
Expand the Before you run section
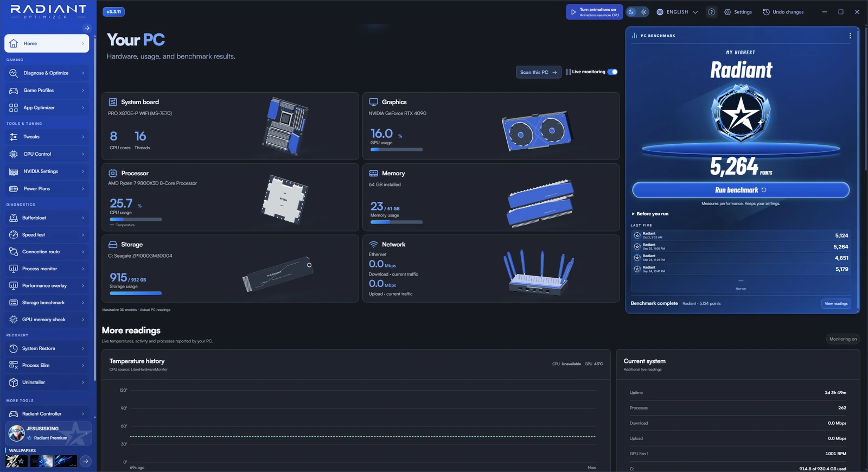pyautogui.click(x=650, y=214)
